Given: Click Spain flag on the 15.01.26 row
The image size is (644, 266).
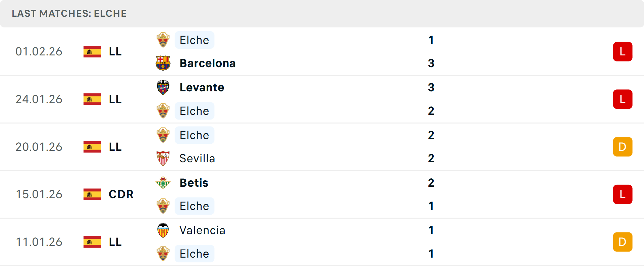Looking at the screenshot, I should pyautogui.click(x=92, y=194).
